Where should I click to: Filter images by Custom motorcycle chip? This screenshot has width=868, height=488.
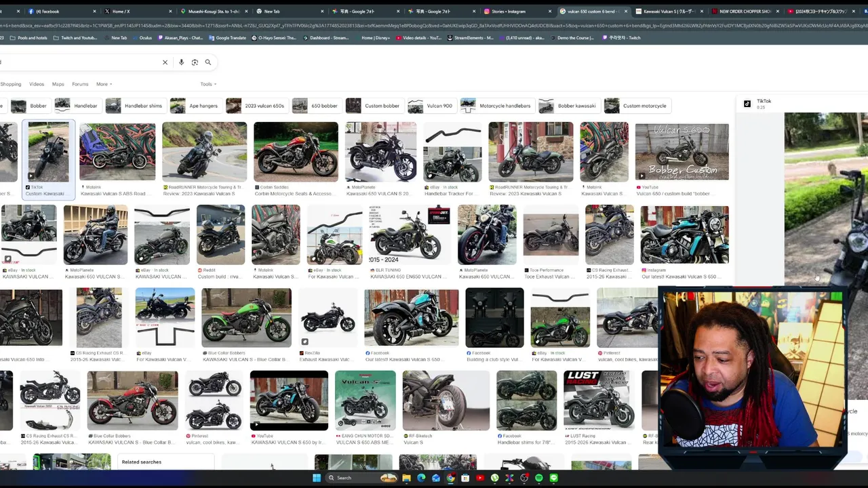point(636,106)
